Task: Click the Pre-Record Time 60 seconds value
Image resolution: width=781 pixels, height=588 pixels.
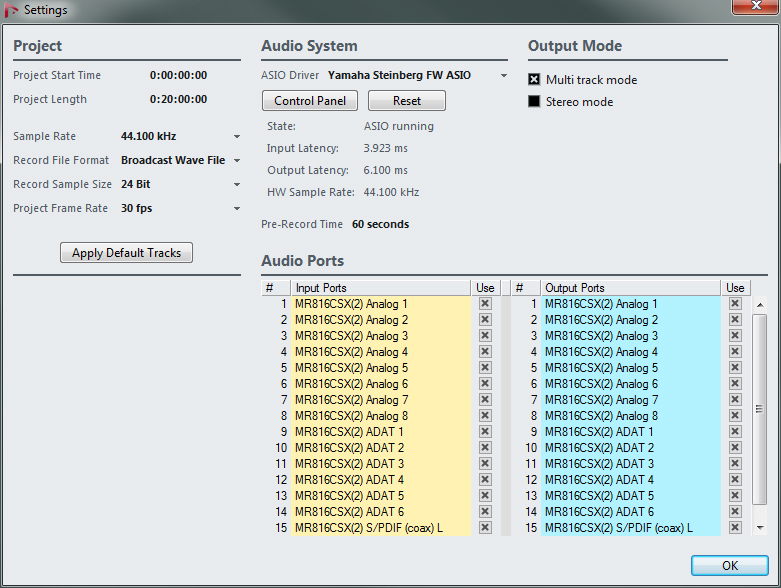Action: pyautogui.click(x=381, y=224)
